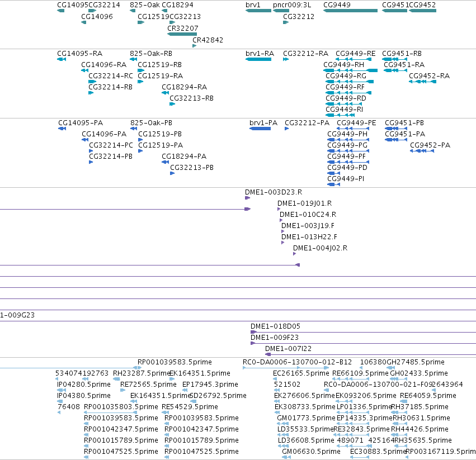This screenshot has width=476, height=460.
Task: Select the RE72565.5prime EST label
Action: click(x=148, y=385)
